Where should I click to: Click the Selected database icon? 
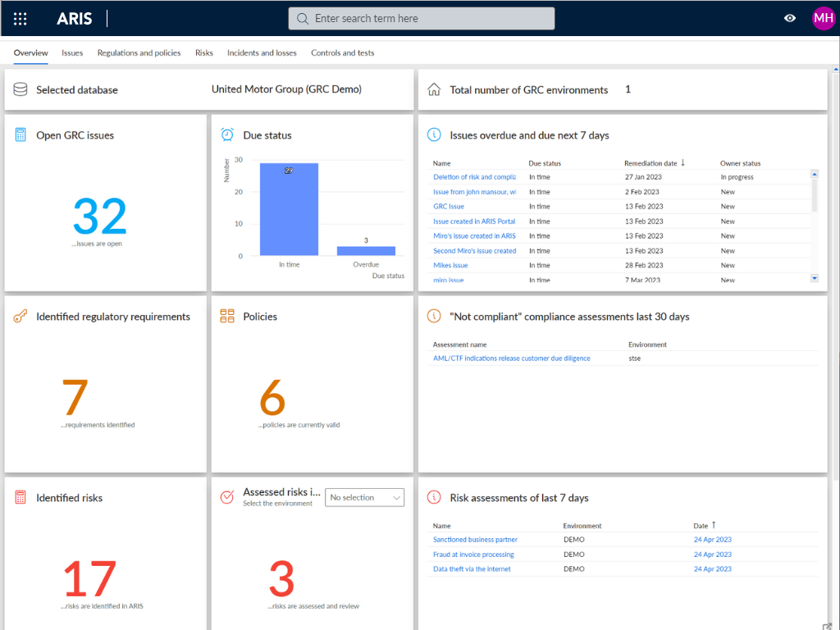pos(21,89)
